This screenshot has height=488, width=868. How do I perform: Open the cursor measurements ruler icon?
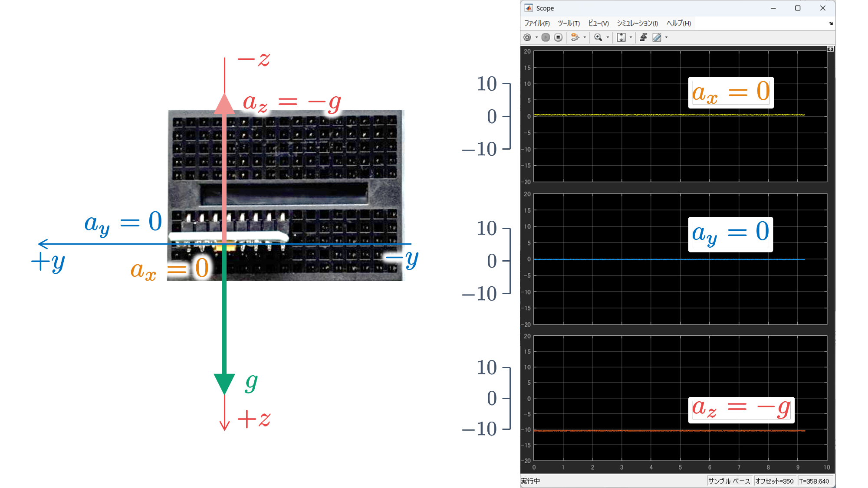(657, 37)
